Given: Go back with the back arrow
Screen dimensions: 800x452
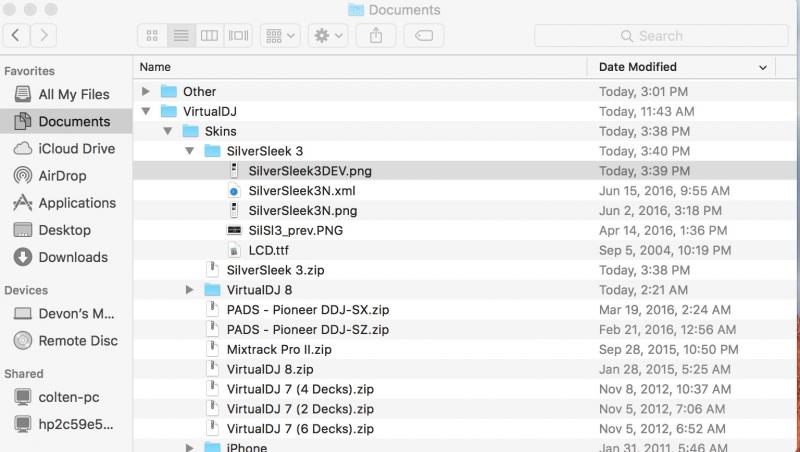Looking at the screenshot, I should click(16, 35).
